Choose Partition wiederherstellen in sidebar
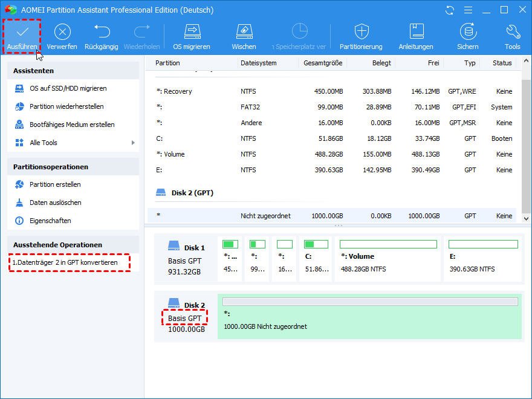The height and width of the screenshot is (399, 532). coord(66,106)
